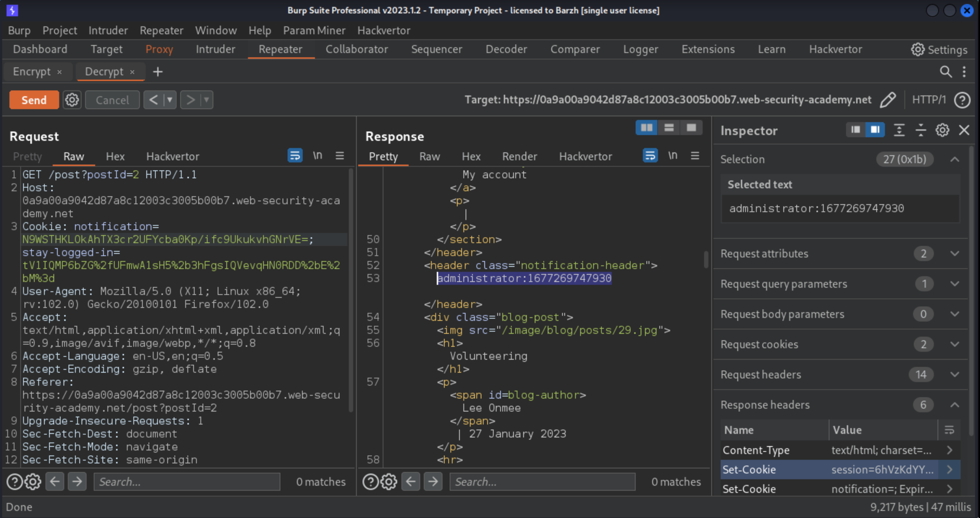
Task: Switch to Collaborator tab
Action: point(356,49)
